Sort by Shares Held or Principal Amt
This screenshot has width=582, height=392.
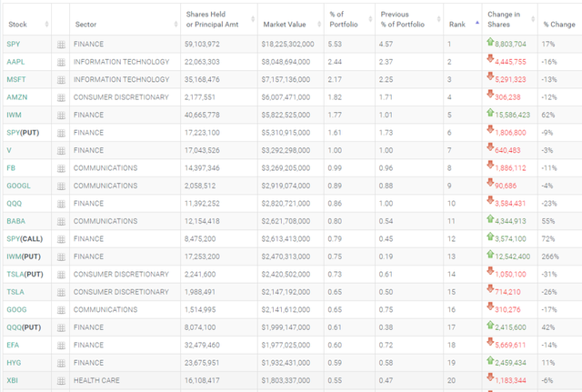click(219, 19)
